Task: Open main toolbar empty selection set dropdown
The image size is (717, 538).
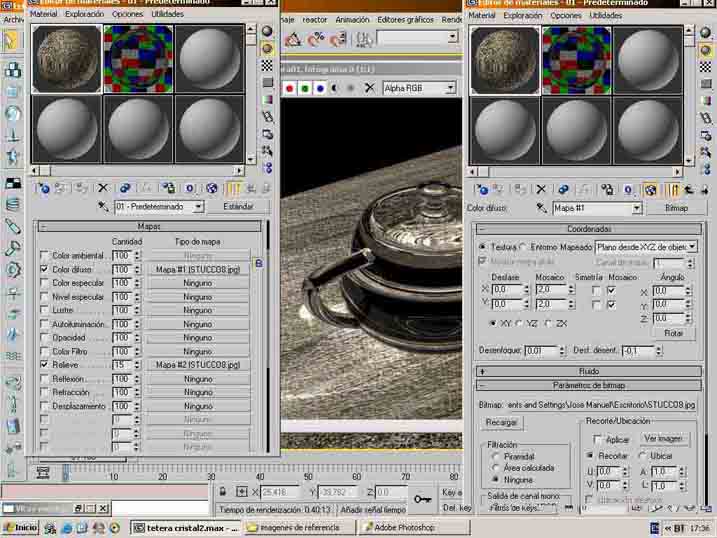Action: tap(452, 37)
